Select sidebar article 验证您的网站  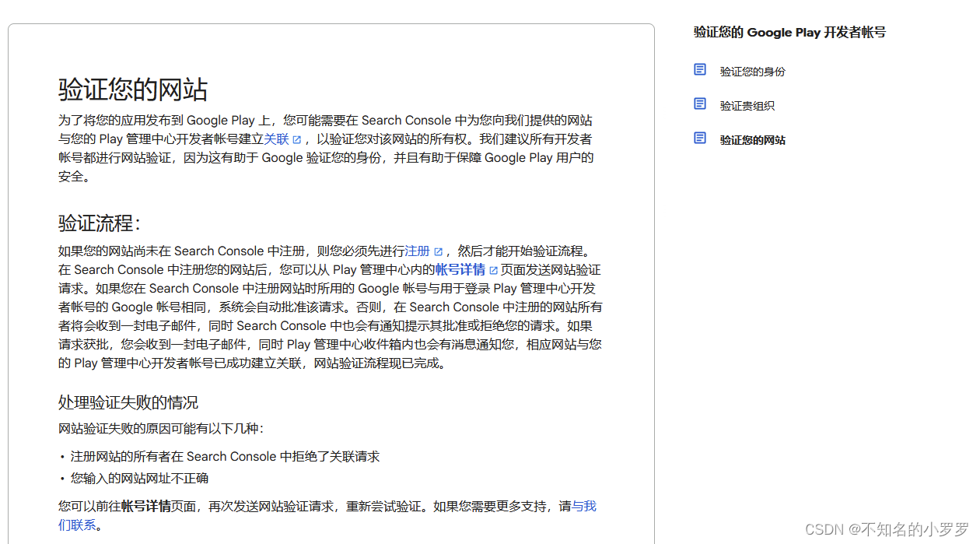coord(752,140)
